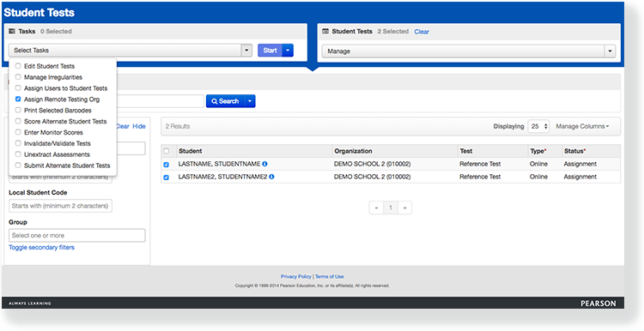Check the Edit Student Tests option

18,66
